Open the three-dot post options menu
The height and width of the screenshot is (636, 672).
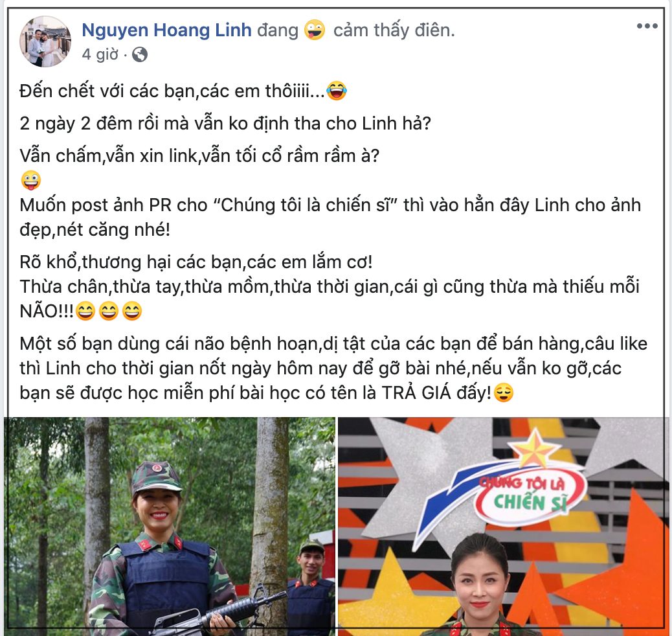647,26
